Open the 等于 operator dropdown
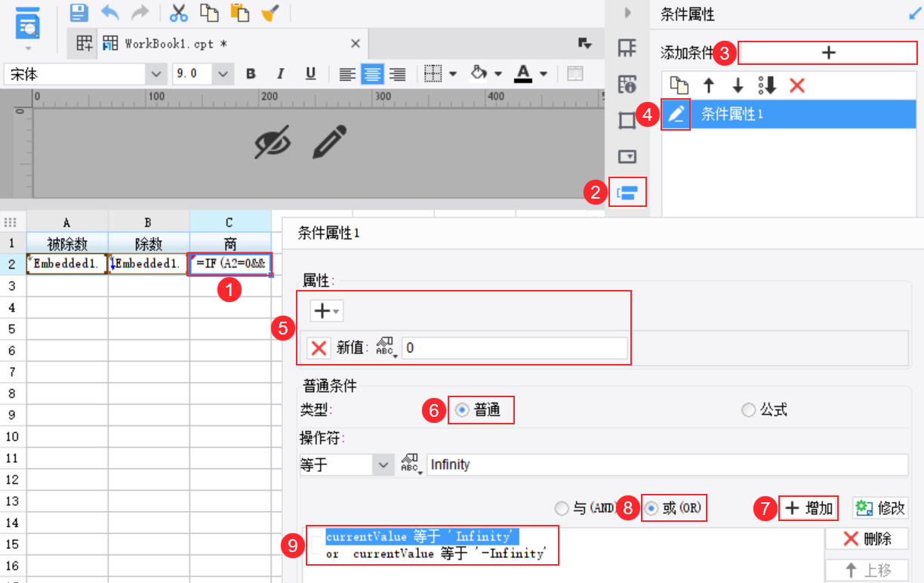 384,465
